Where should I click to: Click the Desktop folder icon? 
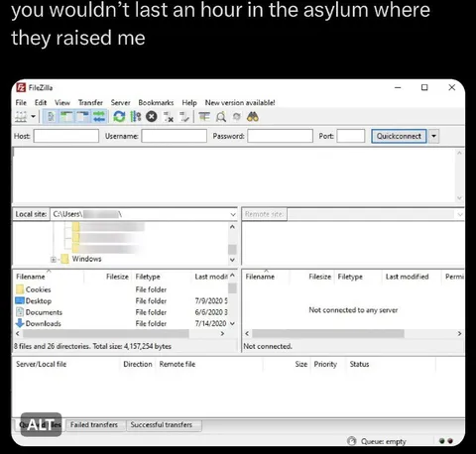tap(20, 300)
